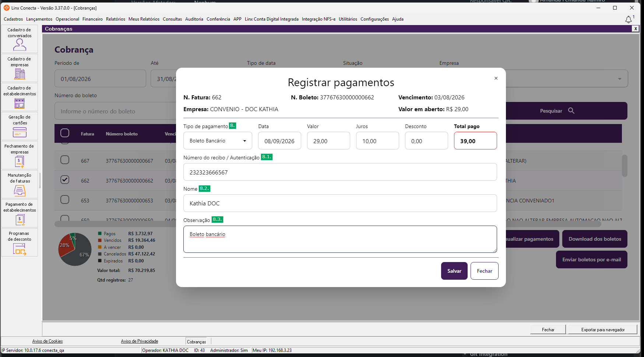The width and height of the screenshot is (644, 357).
Task: Uncheck the checkbox for fatura 662
Action: tap(65, 180)
